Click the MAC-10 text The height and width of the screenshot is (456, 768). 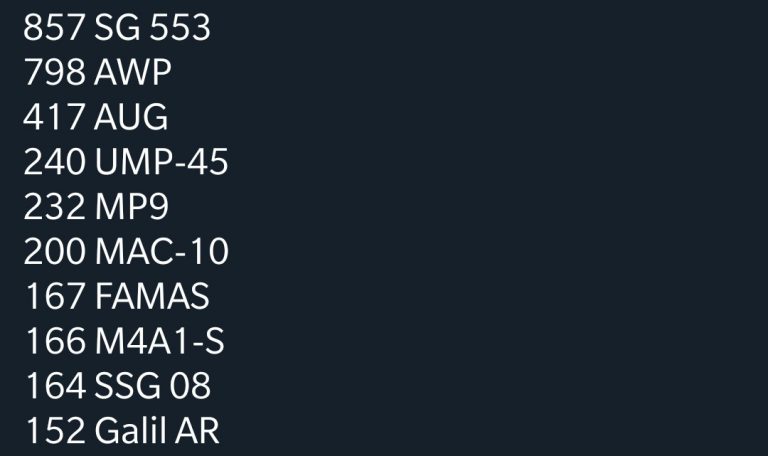coord(161,252)
